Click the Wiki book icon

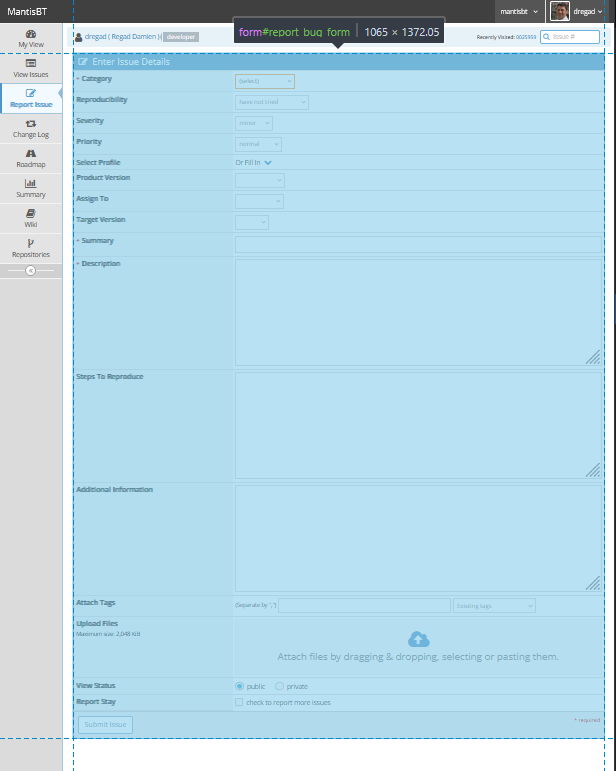31,213
